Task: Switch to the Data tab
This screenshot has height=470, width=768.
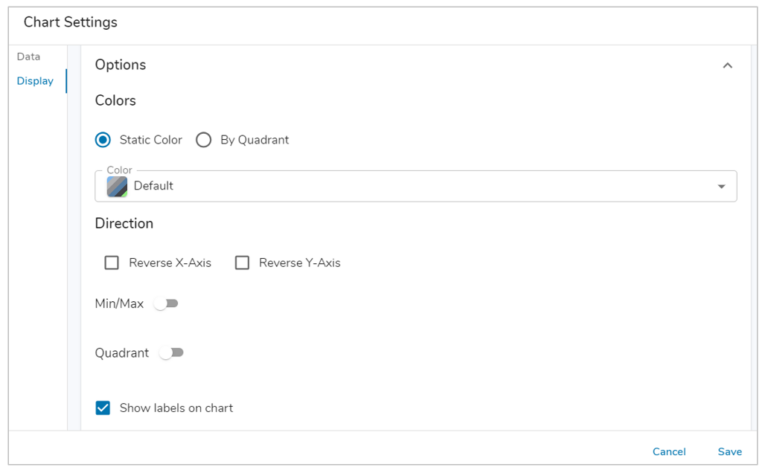Action: pyautogui.click(x=29, y=57)
